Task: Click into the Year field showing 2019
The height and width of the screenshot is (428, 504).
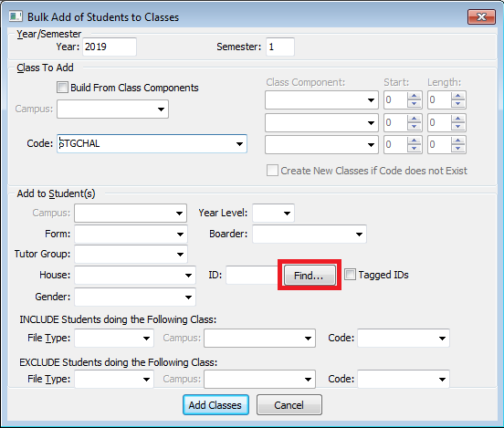Action: (x=110, y=47)
